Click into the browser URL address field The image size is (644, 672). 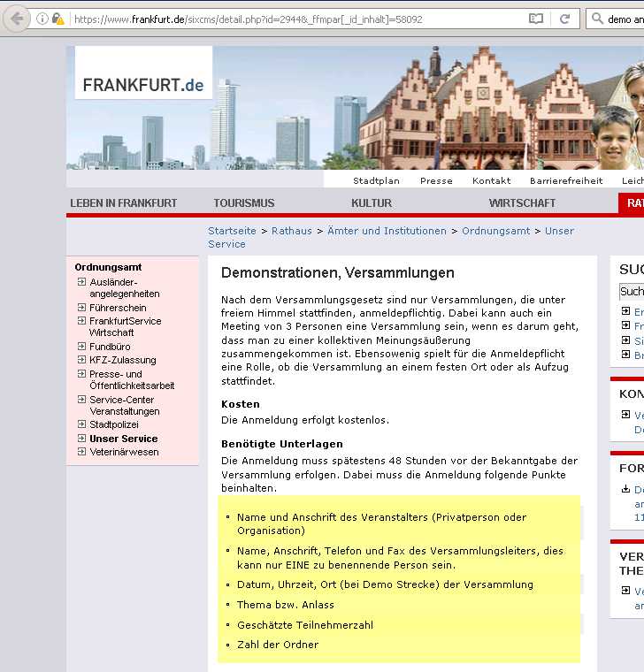(292, 19)
